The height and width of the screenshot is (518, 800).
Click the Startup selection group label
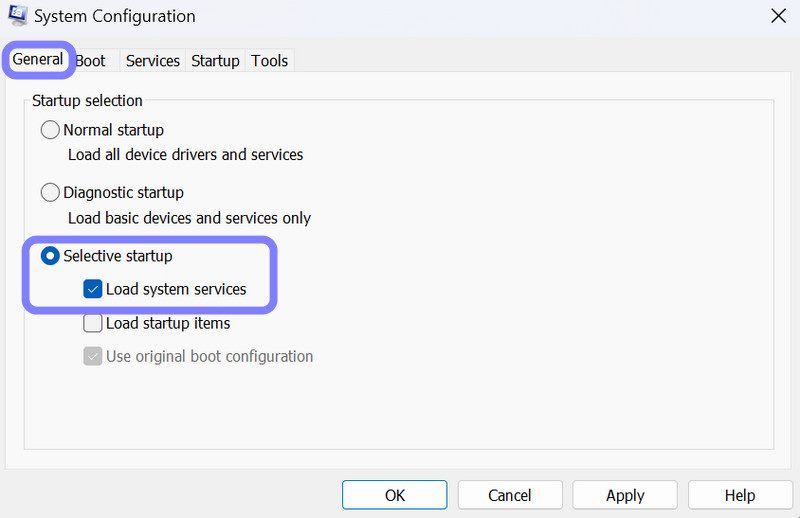pos(87,100)
